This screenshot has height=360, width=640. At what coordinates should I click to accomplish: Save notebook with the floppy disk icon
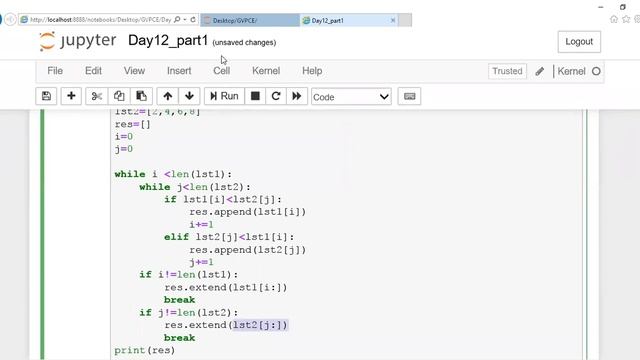pyautogui.click(x=46, y=96)
